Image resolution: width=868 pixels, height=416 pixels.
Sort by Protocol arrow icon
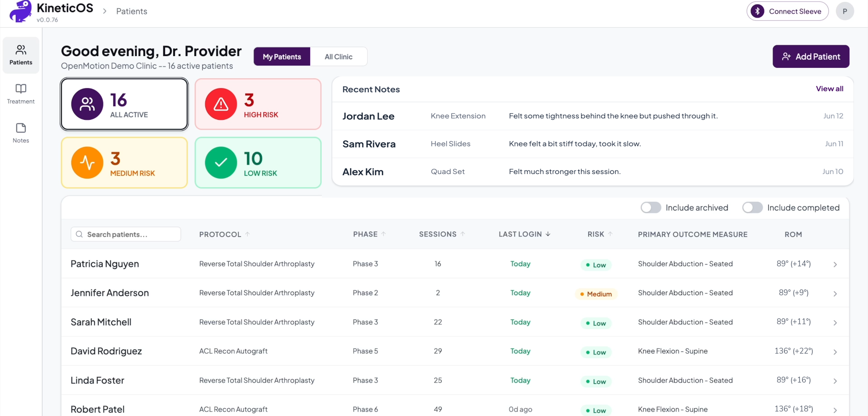coord(247,234)
